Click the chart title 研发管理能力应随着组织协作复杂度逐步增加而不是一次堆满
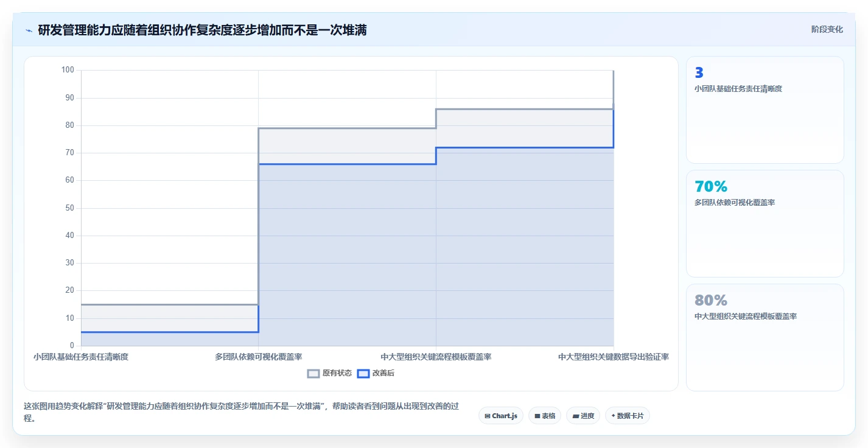Image resolution: width=868 pixels, height=448 pixels. tap(202, 30)
